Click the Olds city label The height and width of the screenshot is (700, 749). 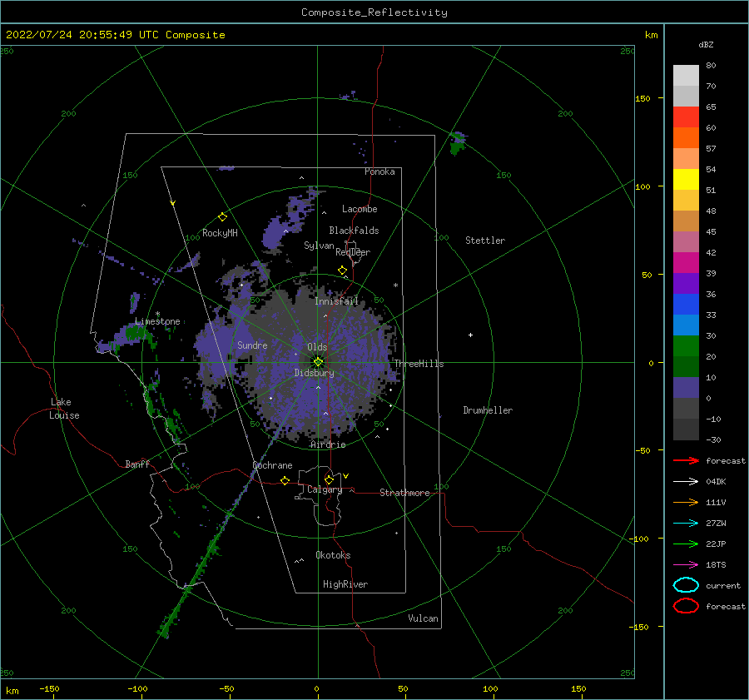(x=317, y=347)
